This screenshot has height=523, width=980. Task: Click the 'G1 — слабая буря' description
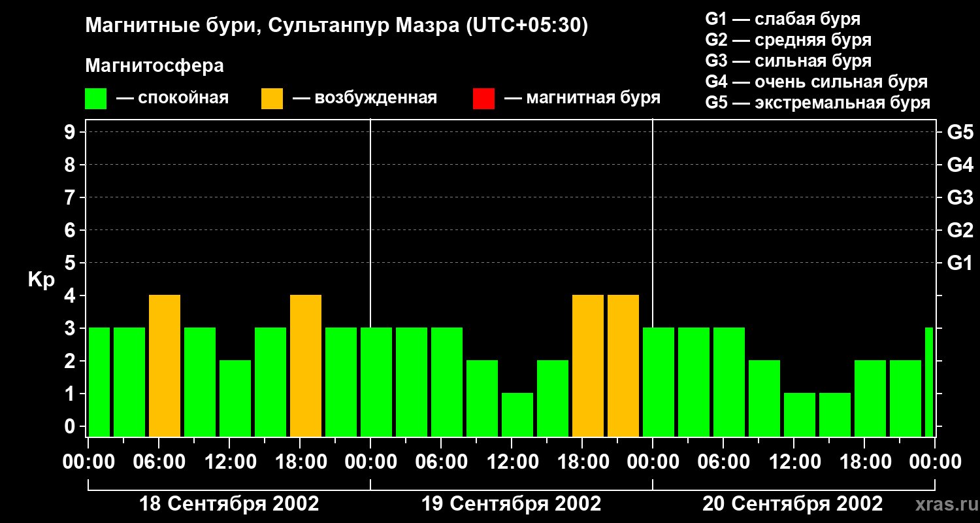coord(783,18)
